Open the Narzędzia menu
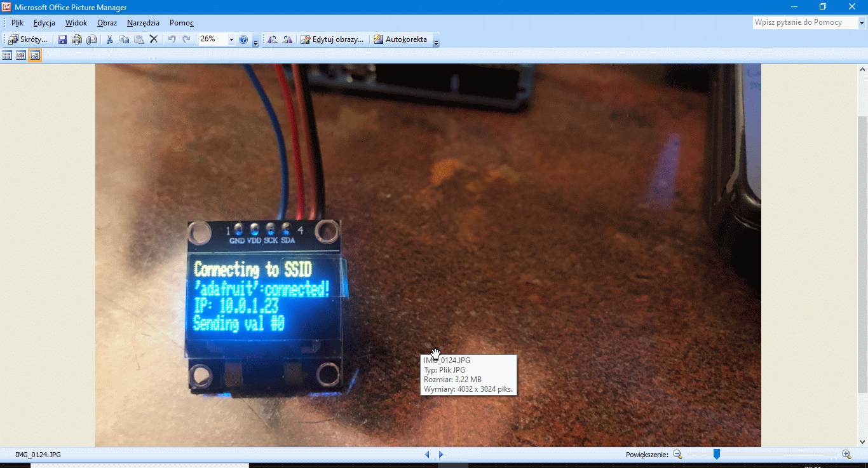The image size is (868, 468). (143, 23)
